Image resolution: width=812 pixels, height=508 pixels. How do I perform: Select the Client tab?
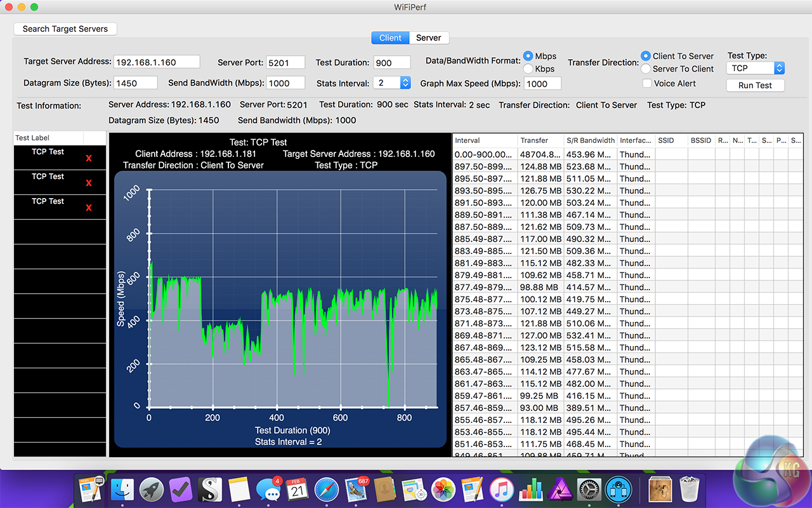pyautogui.click(x=390, y=37)
